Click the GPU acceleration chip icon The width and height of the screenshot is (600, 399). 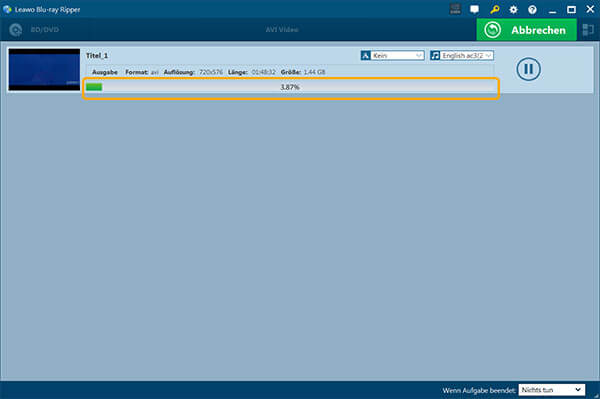tap(455, 9)
